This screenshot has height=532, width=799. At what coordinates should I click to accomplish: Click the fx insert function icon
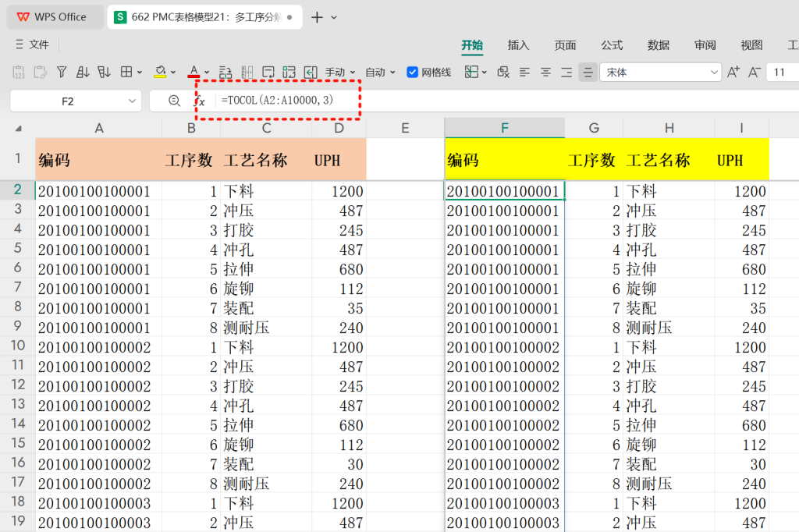pos(201,101)
